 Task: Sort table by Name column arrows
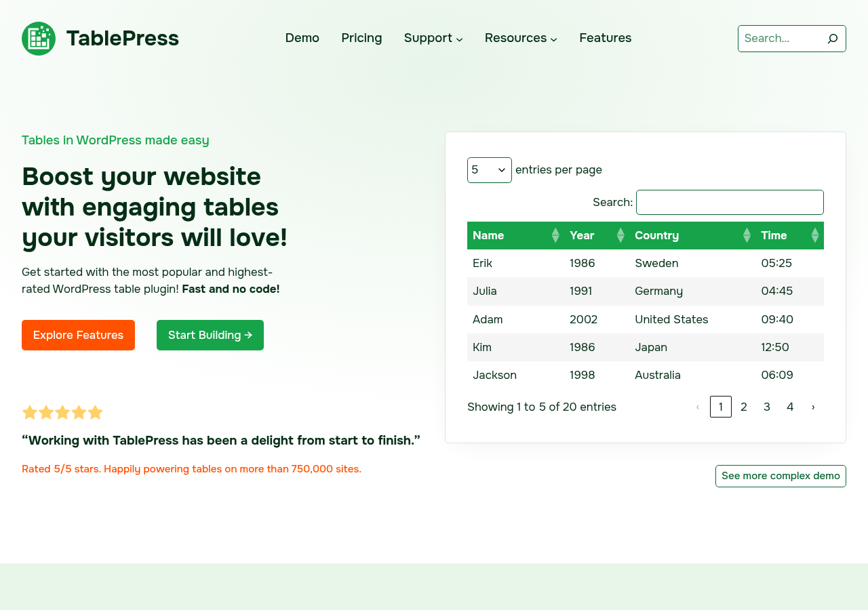(x=555, y=235)
